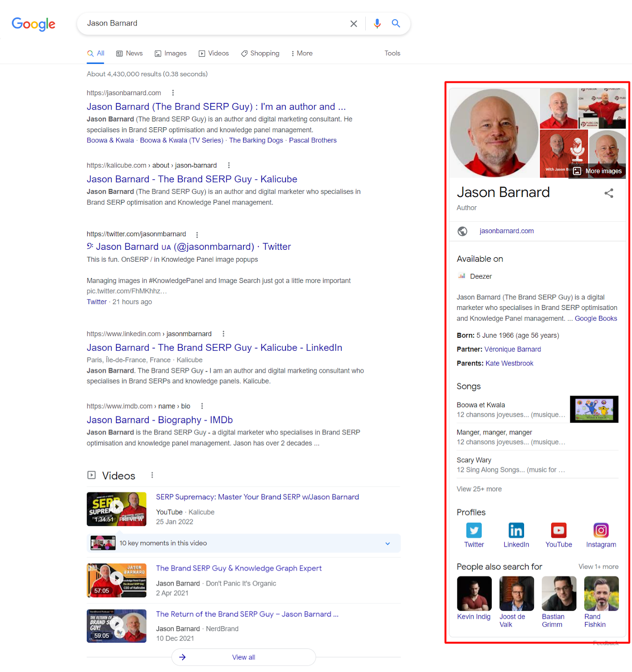This screenshot has height=672, width=632.
Task: Open the Véronique Barnard partner link
Action: click(x=513, y=349)
